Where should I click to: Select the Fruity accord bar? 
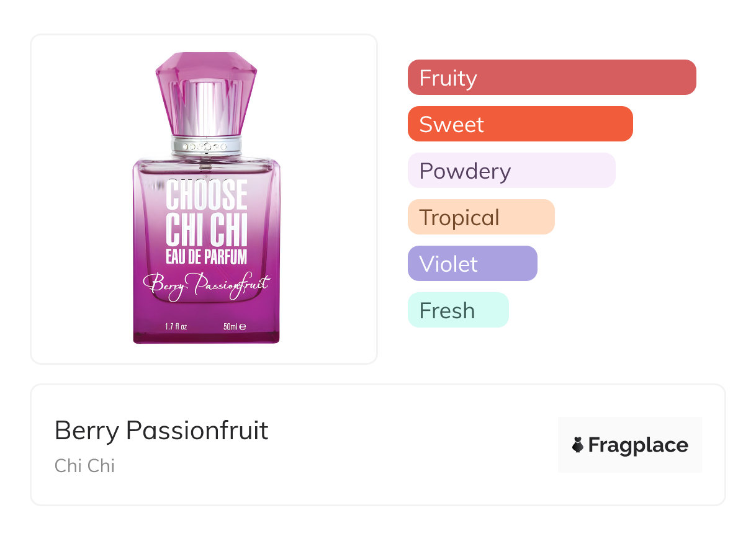coord(552,78)
